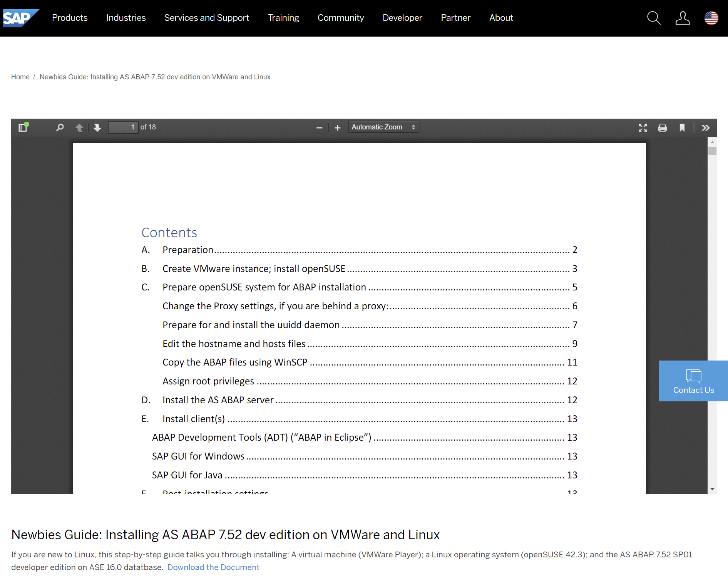The image size is (728, 577).
Task: Open the Developer menu
Action: point(402,18)
